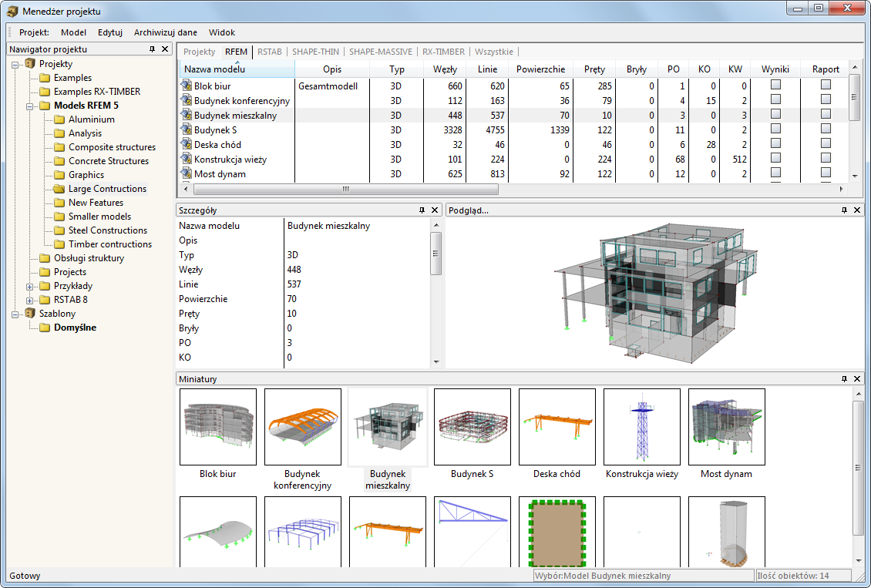871x588 pixels.
Task: Close the Podgląd panel
Action: (x=857, y=210)
